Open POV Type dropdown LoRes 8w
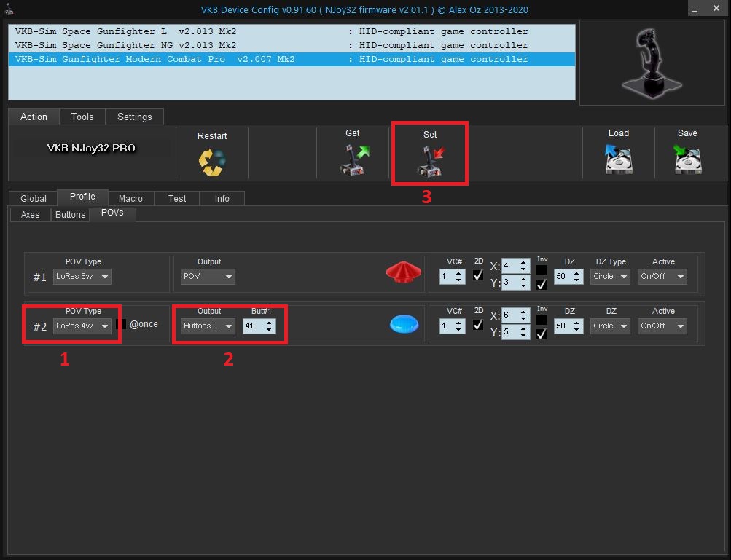This screenshot has height=560, width=731. pos(82,276)
